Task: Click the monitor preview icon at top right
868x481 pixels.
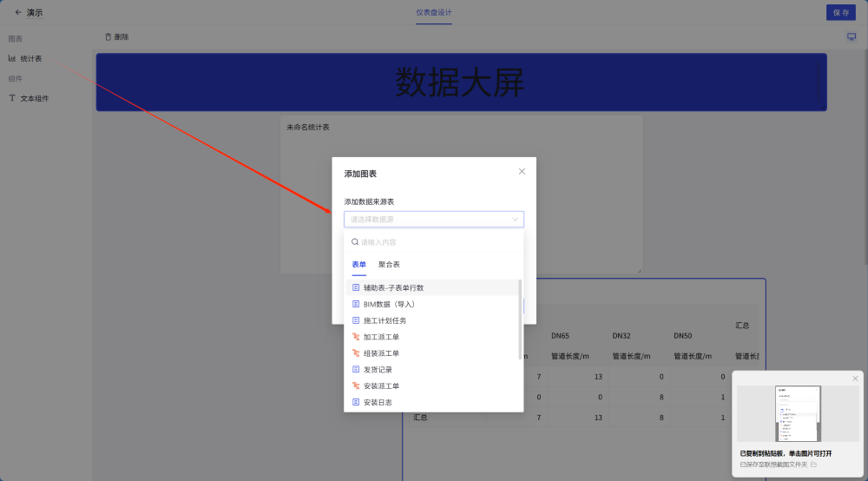Action: coord(852,37)
